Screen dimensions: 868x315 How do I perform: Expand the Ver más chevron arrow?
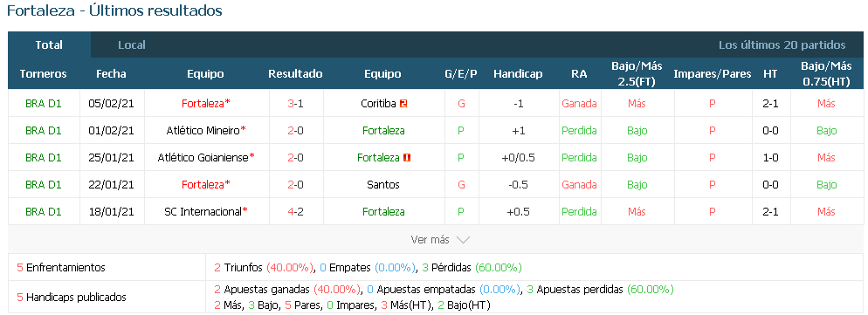463,240
